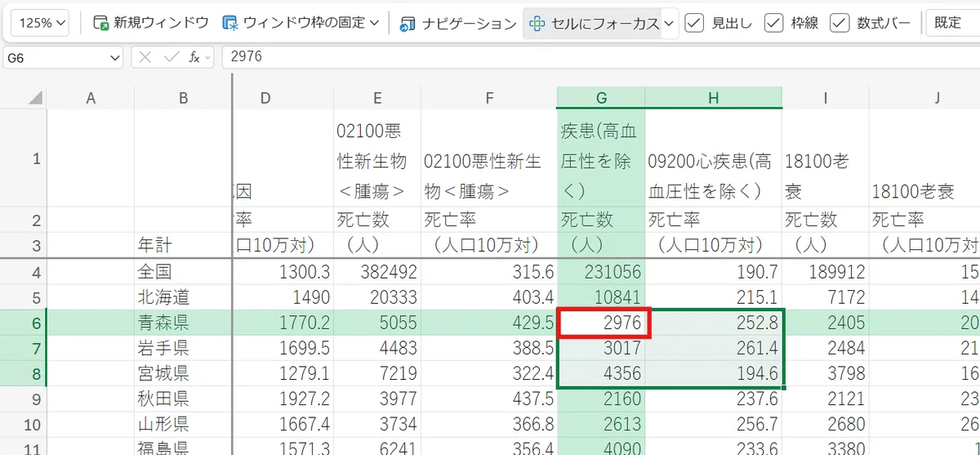Select row 7 header
Viewport: 980px width, 455px height.
click(x=23, y=349)
